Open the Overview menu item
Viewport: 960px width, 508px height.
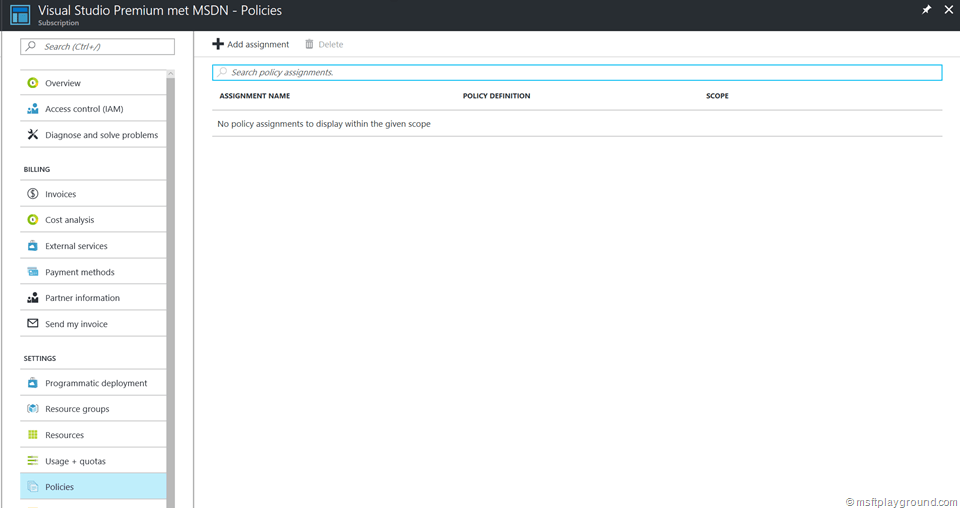pyautogui.click(x=93, y=83)
